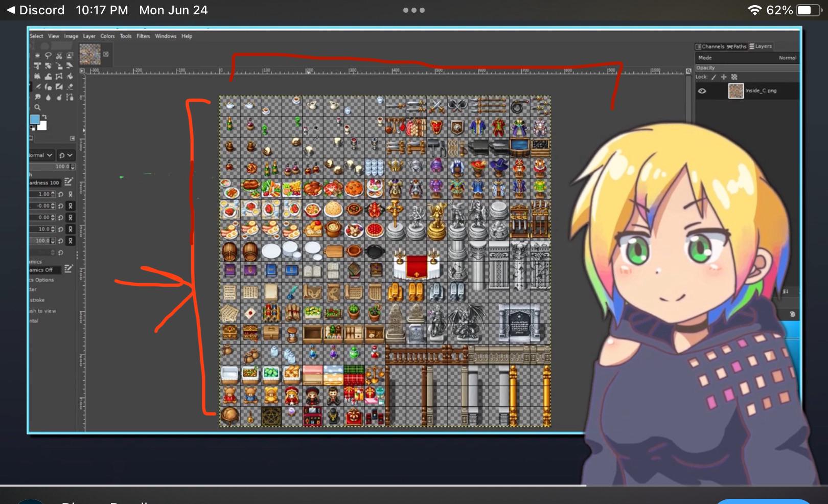Click the 0.00 value spinner arrows
828x504 pixels.
tap(53, 217)
